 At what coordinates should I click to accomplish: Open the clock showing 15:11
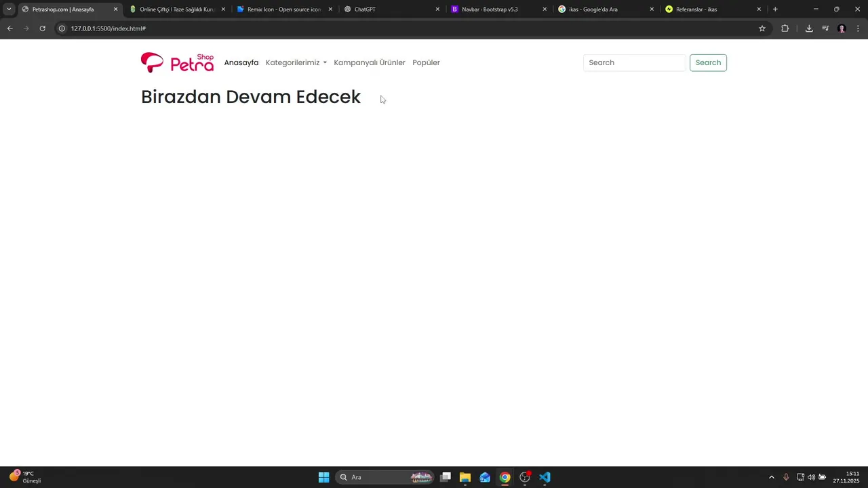tap(846, 476)
